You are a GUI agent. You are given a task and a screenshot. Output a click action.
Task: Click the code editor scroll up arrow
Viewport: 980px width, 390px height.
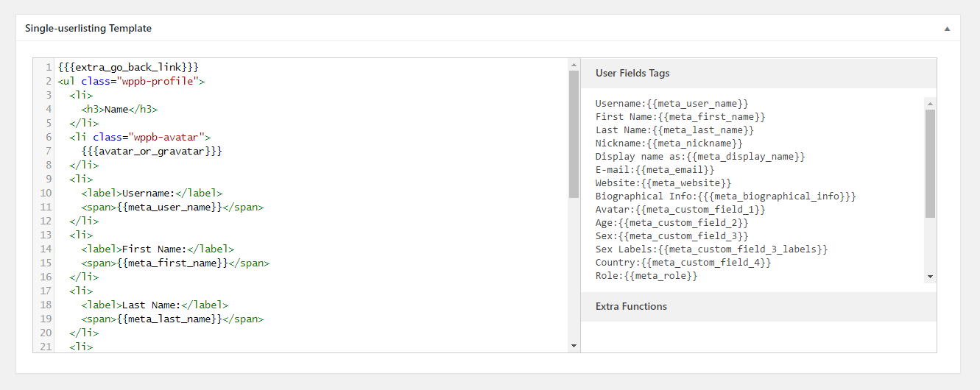click(574, 65)
